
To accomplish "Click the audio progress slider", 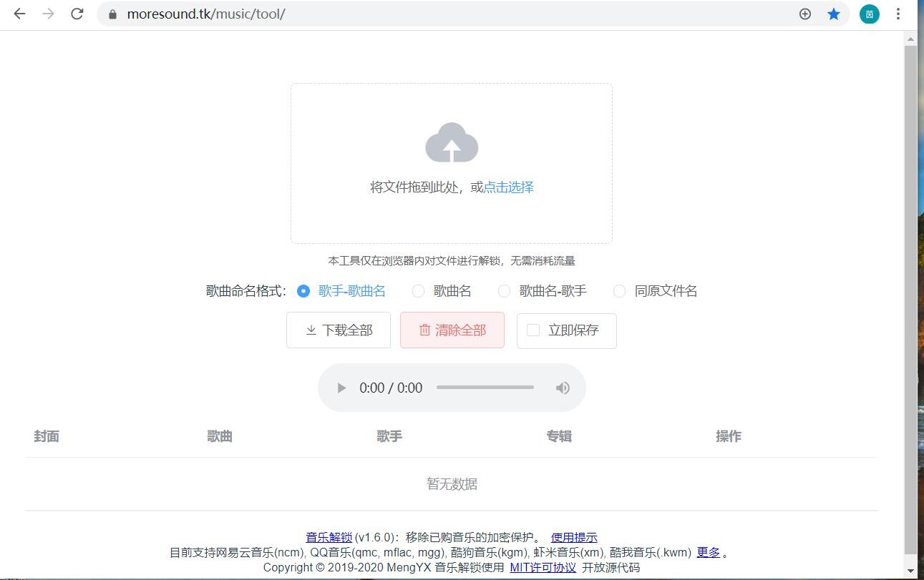I will click(x=485, y=388).
